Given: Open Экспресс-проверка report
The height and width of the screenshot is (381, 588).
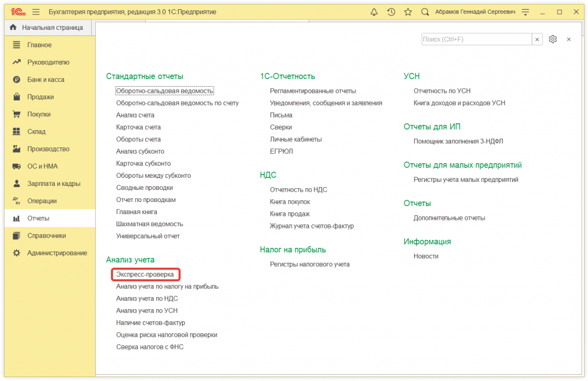Looking at the screenshot, I should pos(145,274).
